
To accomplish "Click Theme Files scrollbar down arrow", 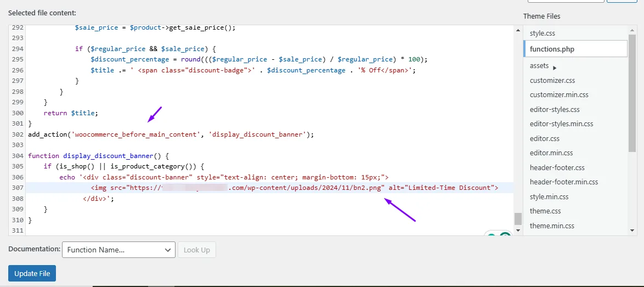I will [x=632, y=230].
